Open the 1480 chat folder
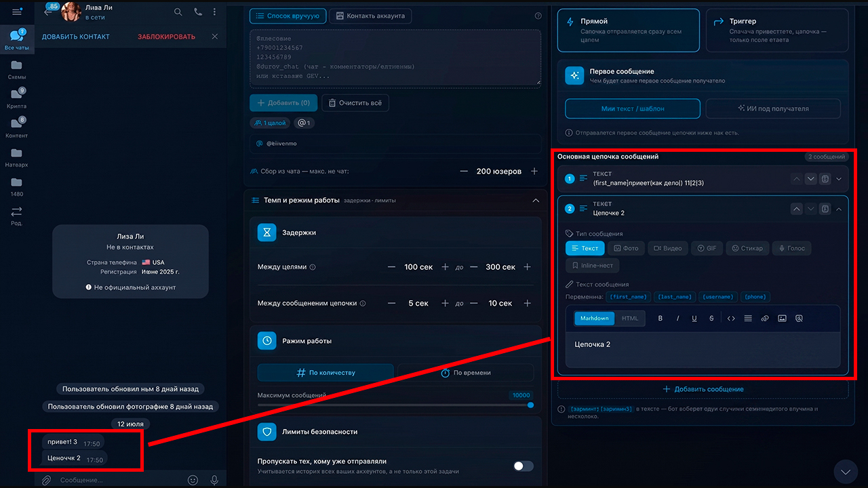 [17, 186]
